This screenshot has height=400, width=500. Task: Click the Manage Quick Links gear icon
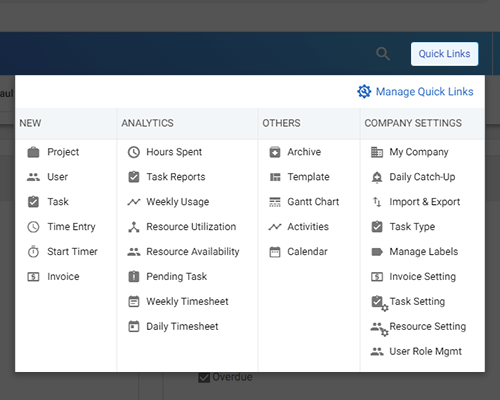[364, 91]
